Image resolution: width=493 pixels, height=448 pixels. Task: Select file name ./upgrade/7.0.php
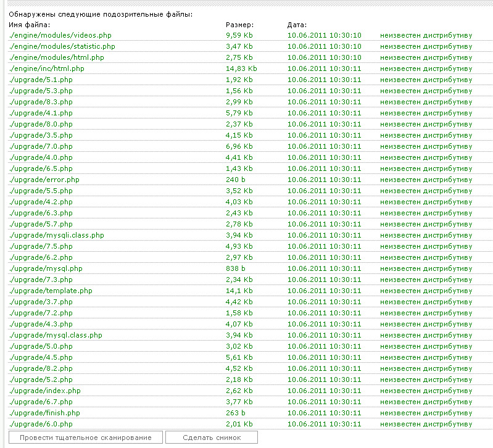(41, 146)
